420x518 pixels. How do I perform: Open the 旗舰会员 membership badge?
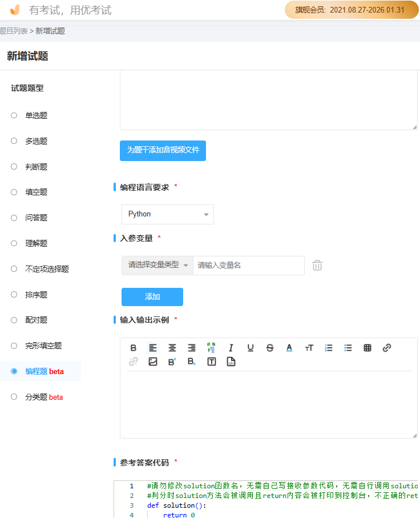tap(352, 10)
